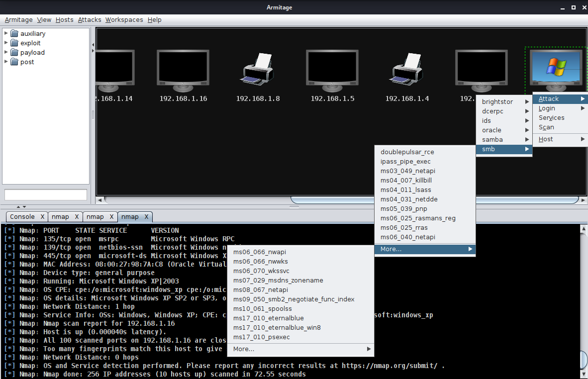Screen dimensions: 588x379
Task: Choose the ms06_066_nwwks exploit
Action: tap(301, 261)
